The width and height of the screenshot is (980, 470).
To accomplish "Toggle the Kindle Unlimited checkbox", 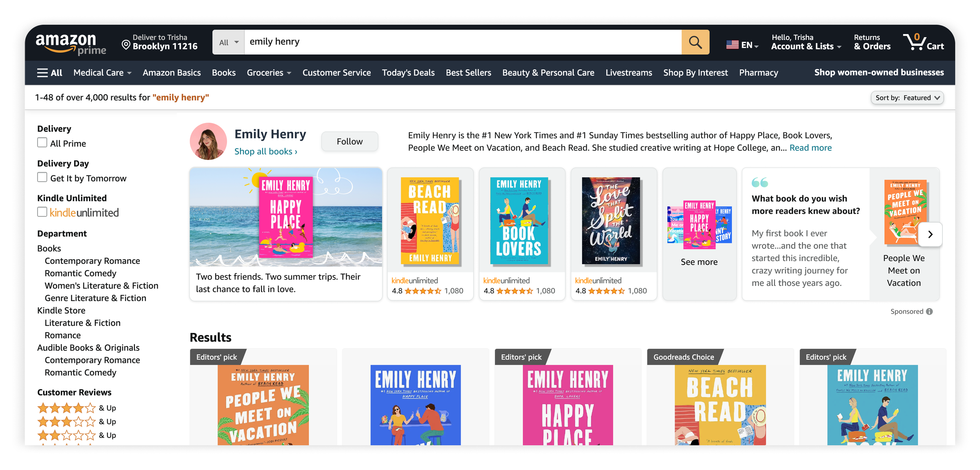I will (x=42, y=212).
